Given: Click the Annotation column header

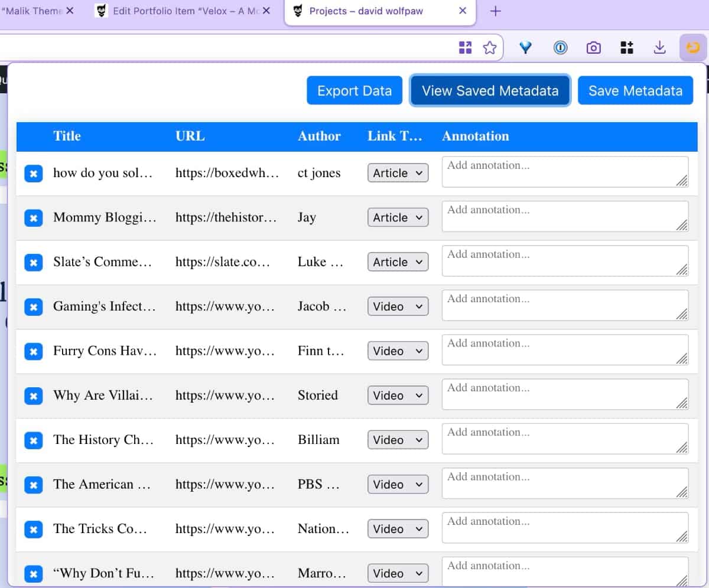Looking at the screenshot, I should pyautogui.click(x=476, y=136).
